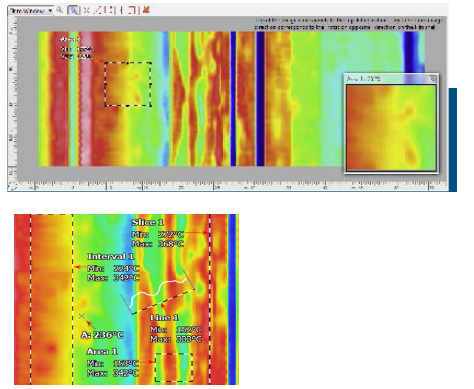Image resolution: width=474 pixels, height=389 pixels.
Task: Open the Time Window dropdown
Action: pos(30,11)
